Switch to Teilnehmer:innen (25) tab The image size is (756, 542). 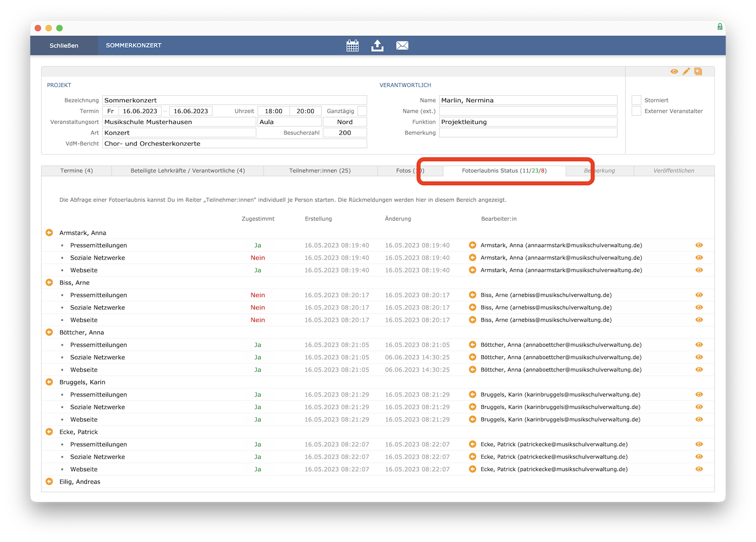pyautogui.click(x=320, y=171)
